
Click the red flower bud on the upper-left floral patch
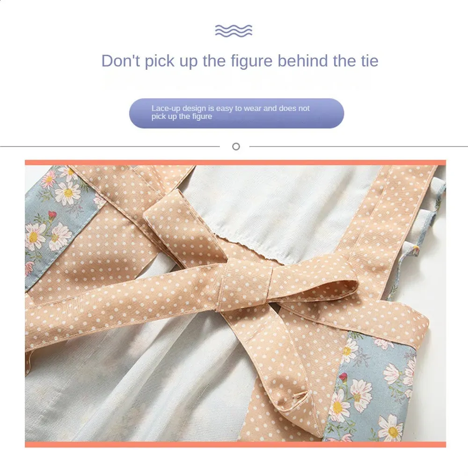(52, 215)
